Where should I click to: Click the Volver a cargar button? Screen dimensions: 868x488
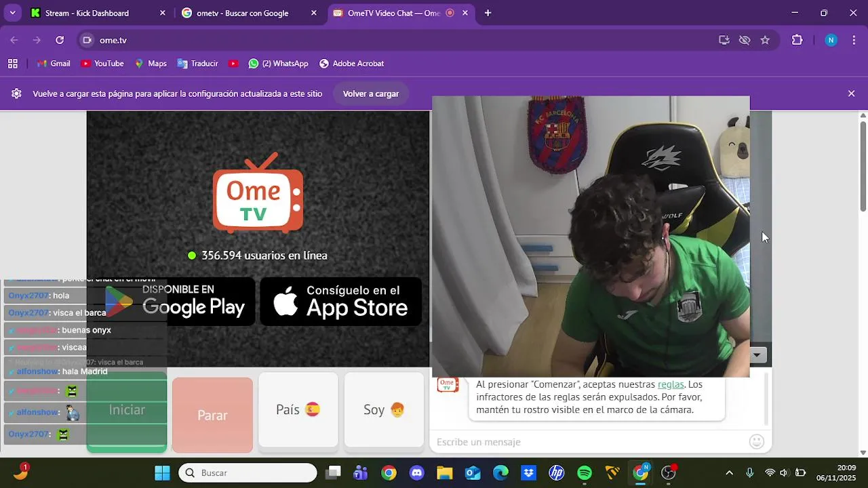click(371, 94)
